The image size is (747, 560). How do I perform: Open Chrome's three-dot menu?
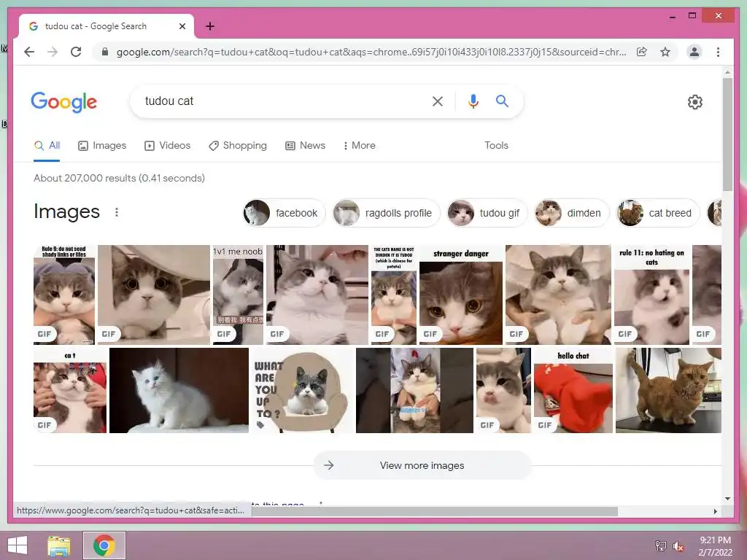tap(718, 52)
